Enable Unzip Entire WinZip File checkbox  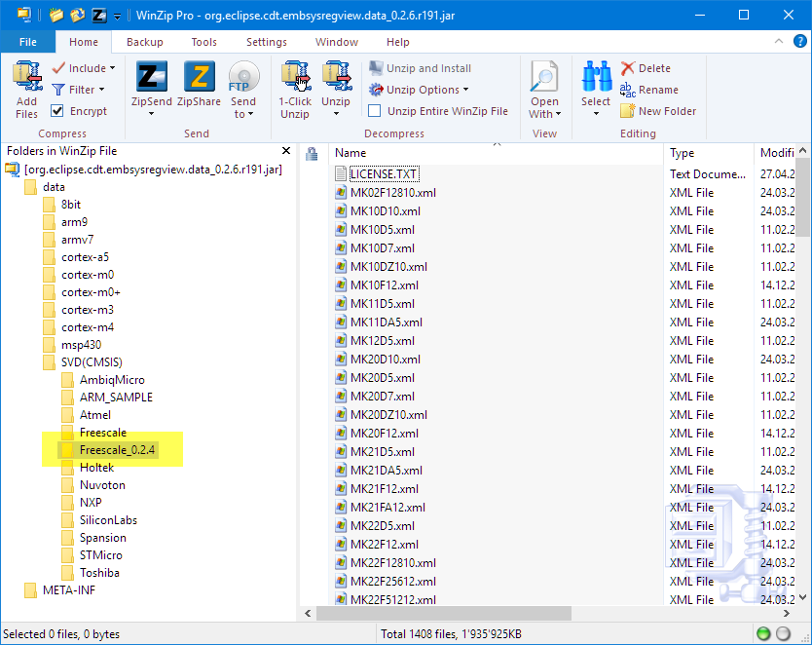pyautogui.click(x=375, y=111)
